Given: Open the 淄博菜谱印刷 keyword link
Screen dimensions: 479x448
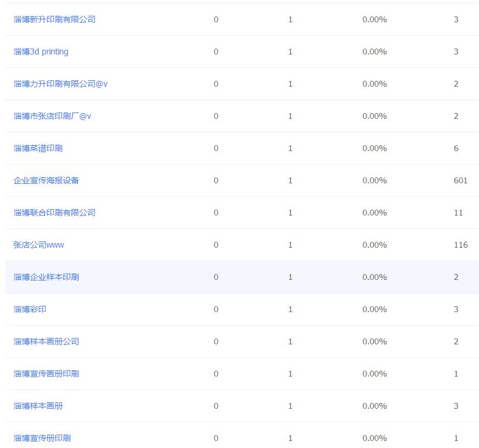Looking at the screenshot, I should [38, 148].
